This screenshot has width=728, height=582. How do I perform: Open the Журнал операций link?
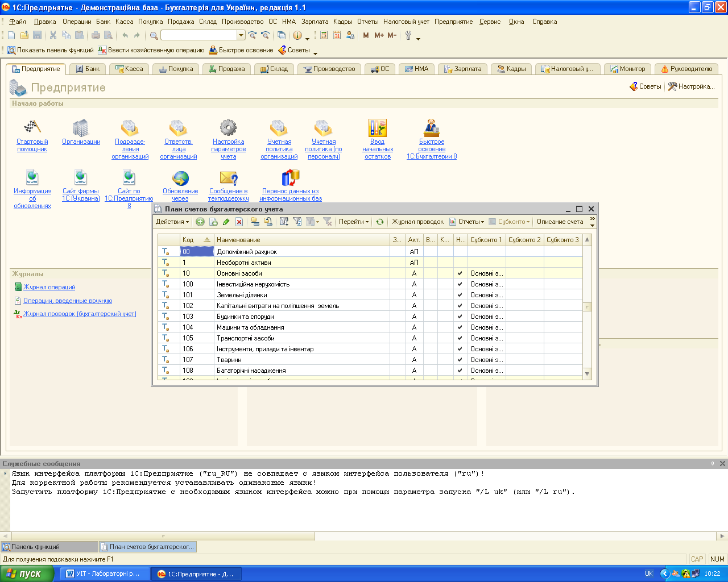pyautogui.click(x=49, y=288)
